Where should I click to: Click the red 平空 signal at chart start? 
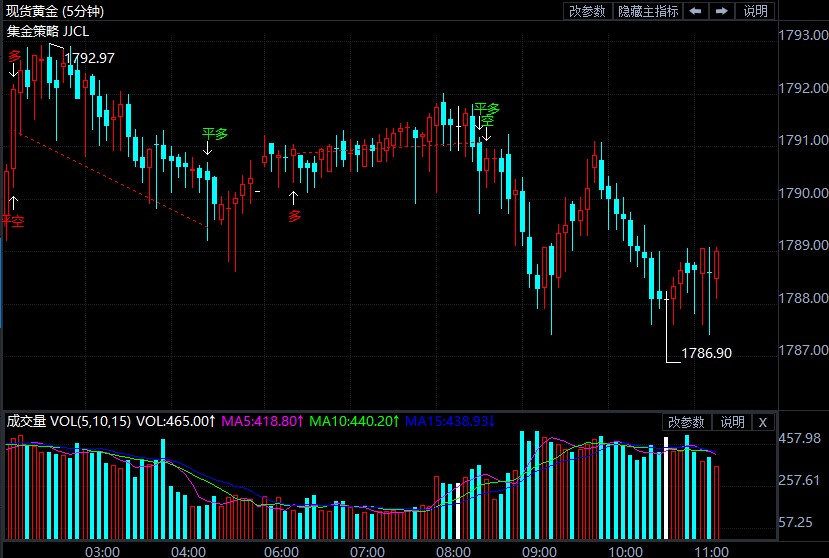pos(13,221)
